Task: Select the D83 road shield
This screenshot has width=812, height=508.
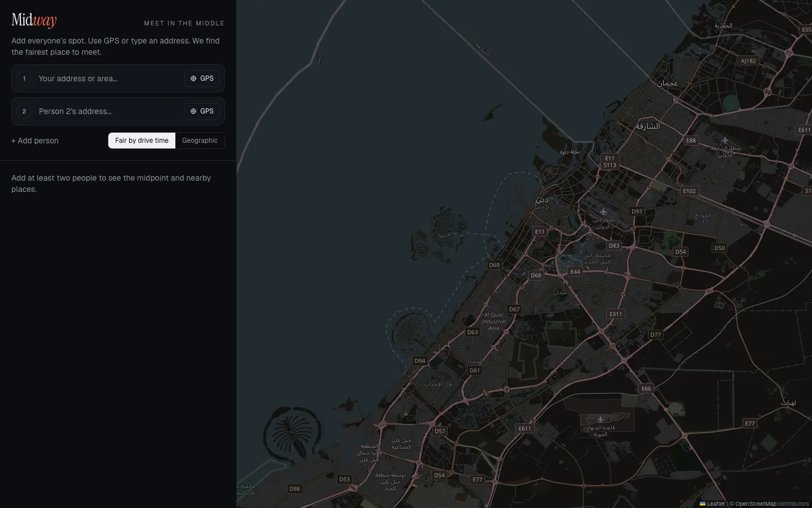Action: point(614,246)
